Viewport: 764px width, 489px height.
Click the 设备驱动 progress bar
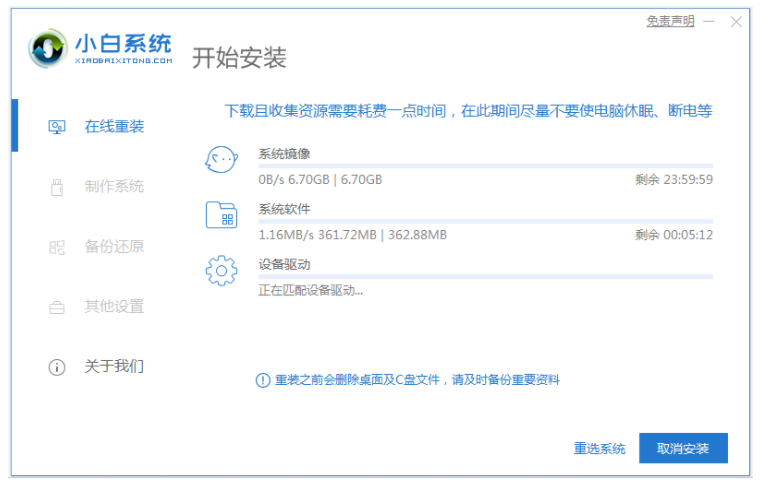[x=485, y=277]
